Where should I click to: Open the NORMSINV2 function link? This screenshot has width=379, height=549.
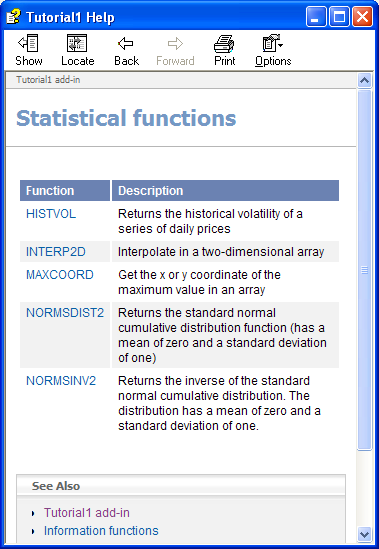[x=61, y=380]
